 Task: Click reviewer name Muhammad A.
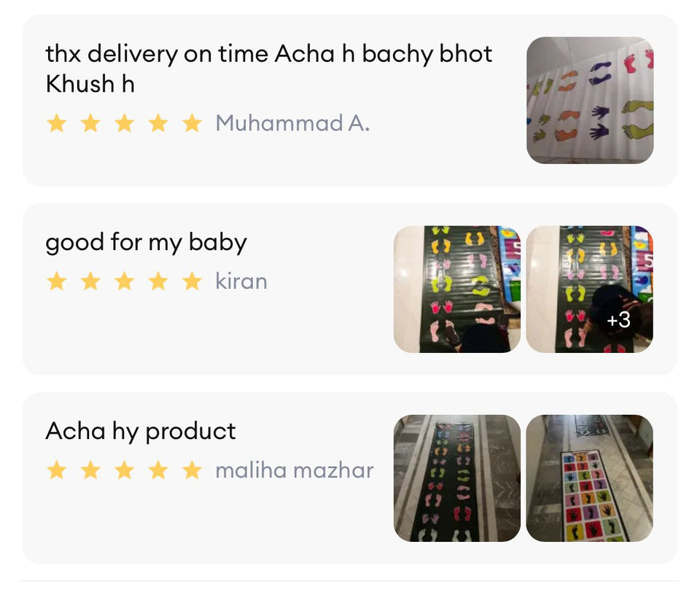click(292, 123)
